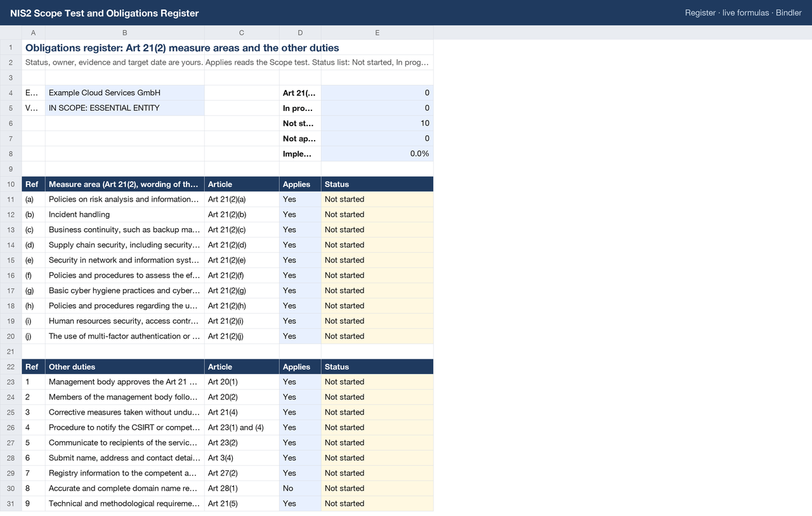The width and height of the screenshot is (812, 516).
Task: Click cell 'Art 21(2)(j)'
Action: (x=242, y=337)
